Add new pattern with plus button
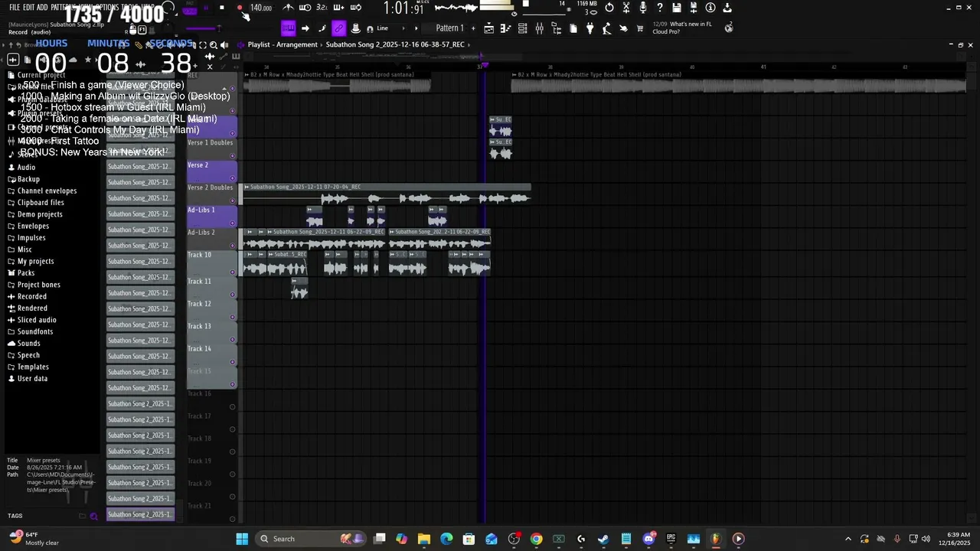980x551 pixels. 473,28
